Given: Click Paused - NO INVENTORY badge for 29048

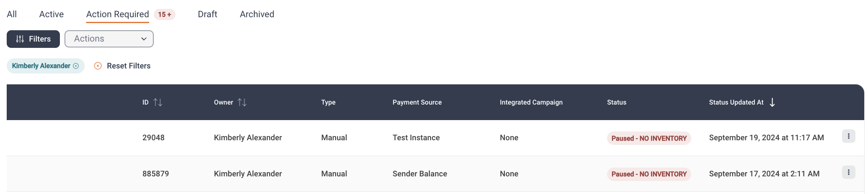Looking at the screenshot, I should 649,138.
